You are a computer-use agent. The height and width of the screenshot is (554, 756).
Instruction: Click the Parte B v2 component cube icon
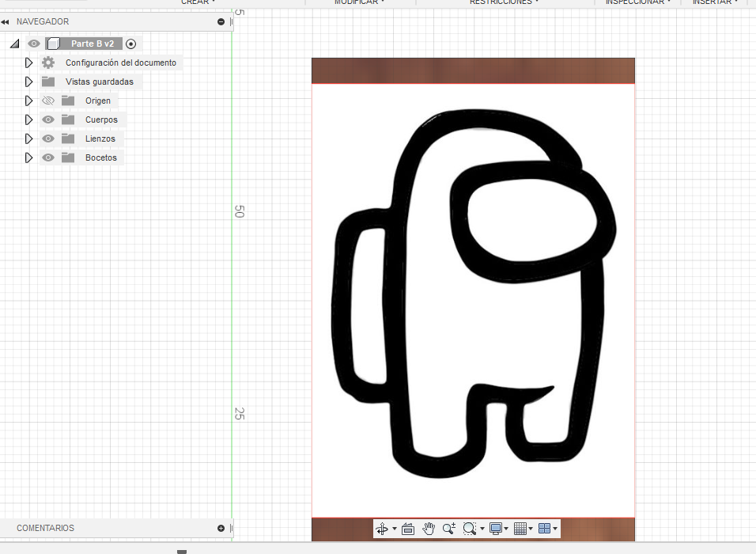(x=54, y=44)
